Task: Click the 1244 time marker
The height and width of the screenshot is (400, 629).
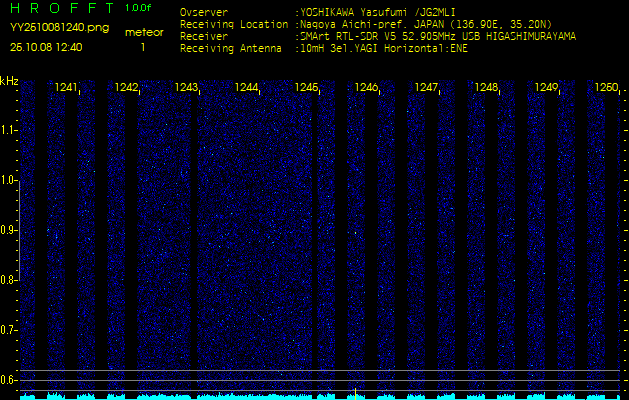Action: coord(247,88)
